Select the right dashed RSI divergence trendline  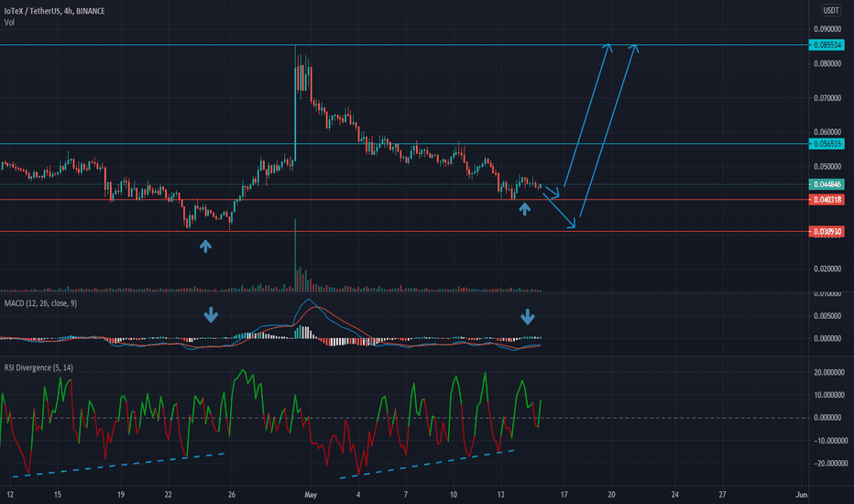click(x=427, y=465)
